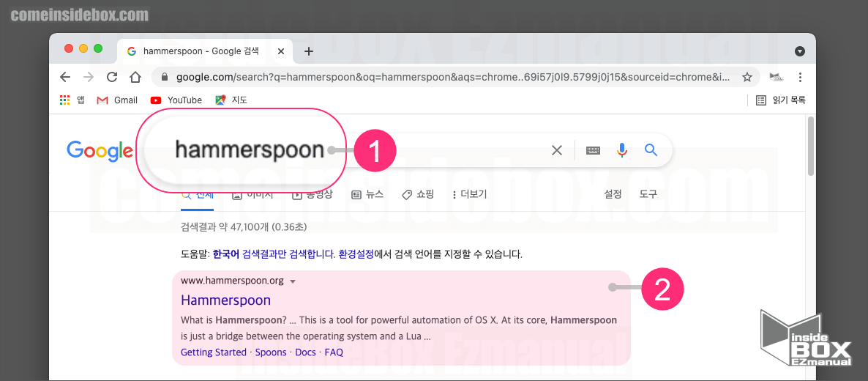This screenshot has height=381, width=868.
Task: Open the Apps grid bookmark
Action: tap(72, 100)
